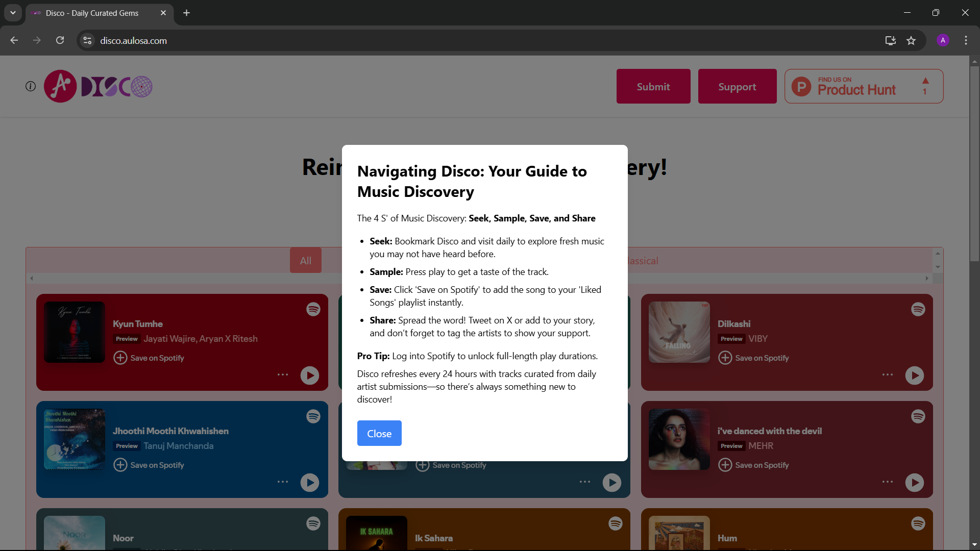Image resolution: width=980 pixels, height=551 pixels.
Task: Play i've danced with the devil
Action: [915, 483]
